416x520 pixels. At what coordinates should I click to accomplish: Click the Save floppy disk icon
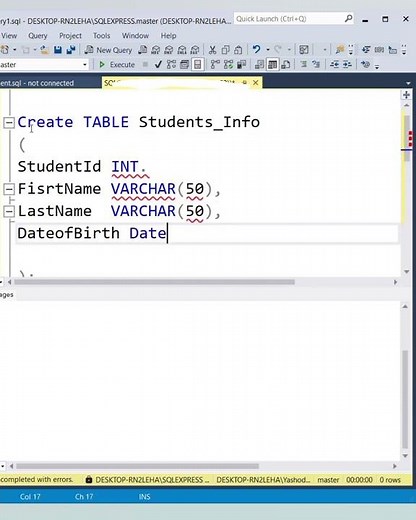pyautogui.click(x=58, y=50)
